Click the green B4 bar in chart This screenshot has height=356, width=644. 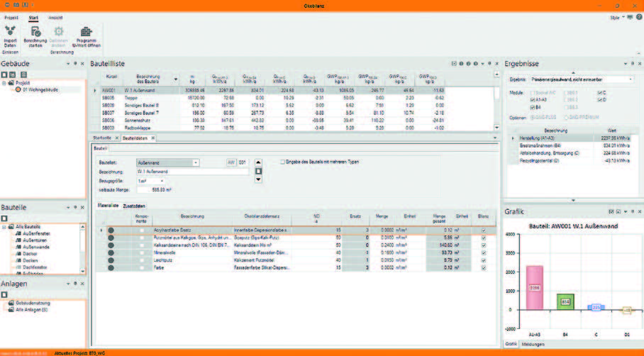pos(565,302)
